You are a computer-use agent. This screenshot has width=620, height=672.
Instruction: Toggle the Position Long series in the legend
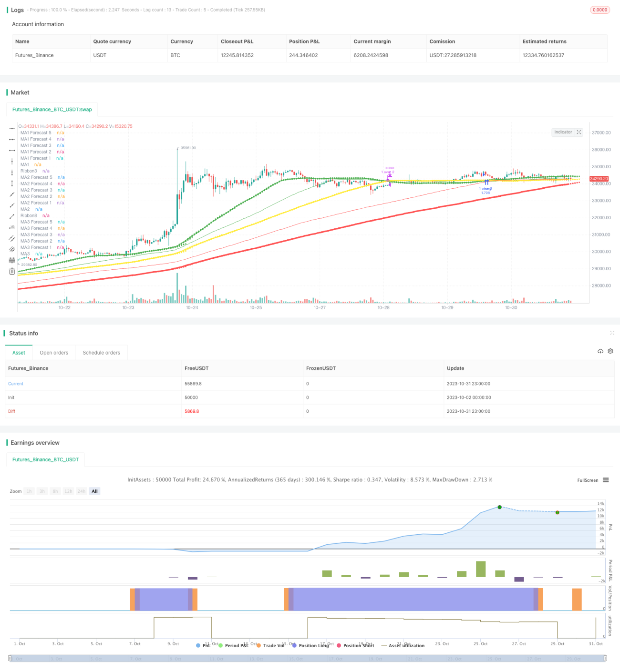[x=310, y=645]
